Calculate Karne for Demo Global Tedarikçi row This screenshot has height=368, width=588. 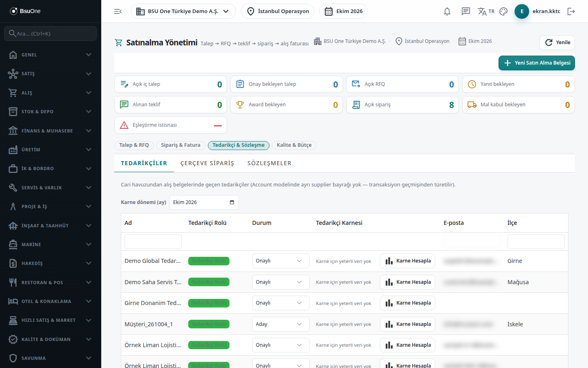(x=408, y=261)
